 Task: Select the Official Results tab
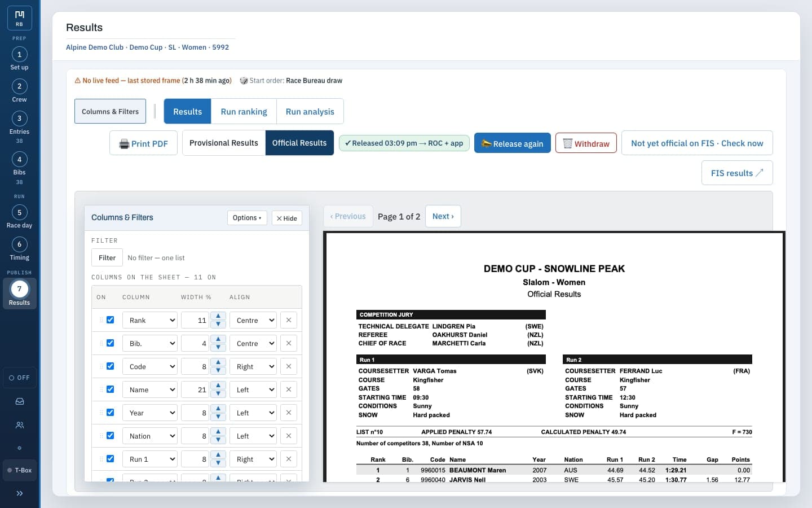point(299,143)
